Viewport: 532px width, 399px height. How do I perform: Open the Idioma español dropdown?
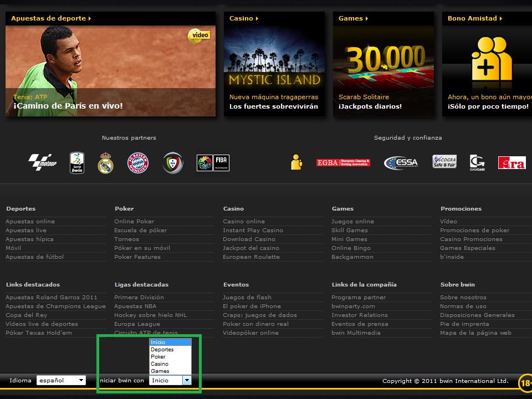click(x=61, y=380)
